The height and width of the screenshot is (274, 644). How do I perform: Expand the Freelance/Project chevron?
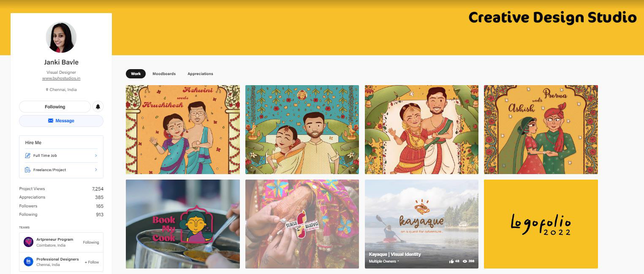(96, 170)
